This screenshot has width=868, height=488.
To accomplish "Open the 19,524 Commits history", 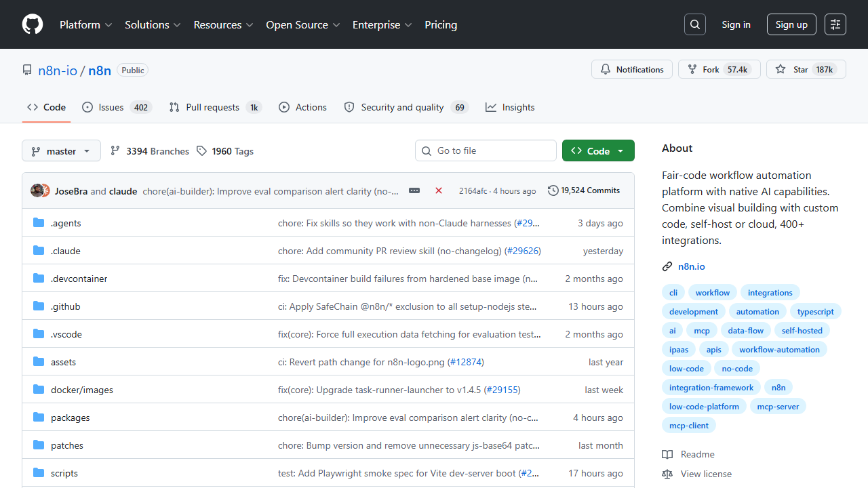I will (584, 190).
